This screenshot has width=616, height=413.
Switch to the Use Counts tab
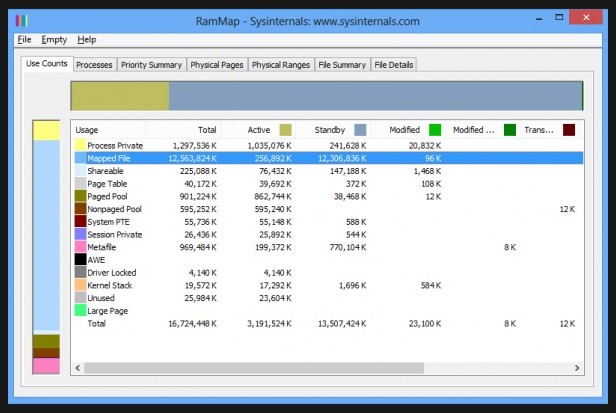(47, 64)
